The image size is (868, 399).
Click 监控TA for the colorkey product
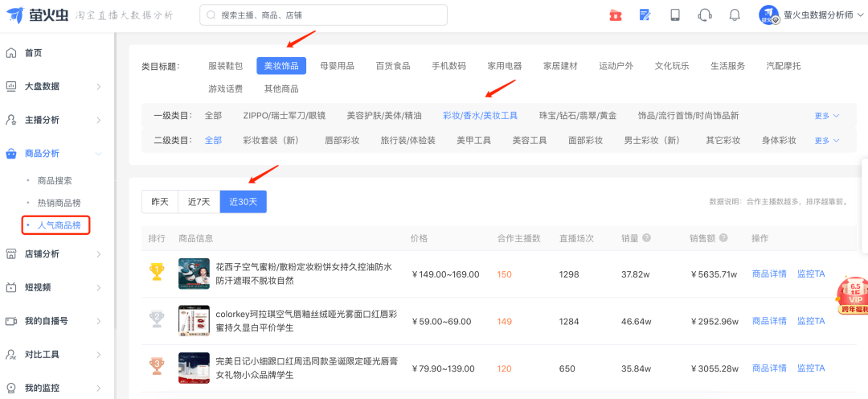pos(810,321)
